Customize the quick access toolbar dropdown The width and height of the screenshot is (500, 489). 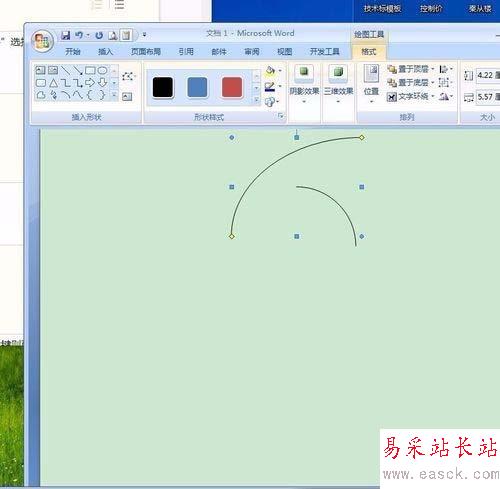144,35
